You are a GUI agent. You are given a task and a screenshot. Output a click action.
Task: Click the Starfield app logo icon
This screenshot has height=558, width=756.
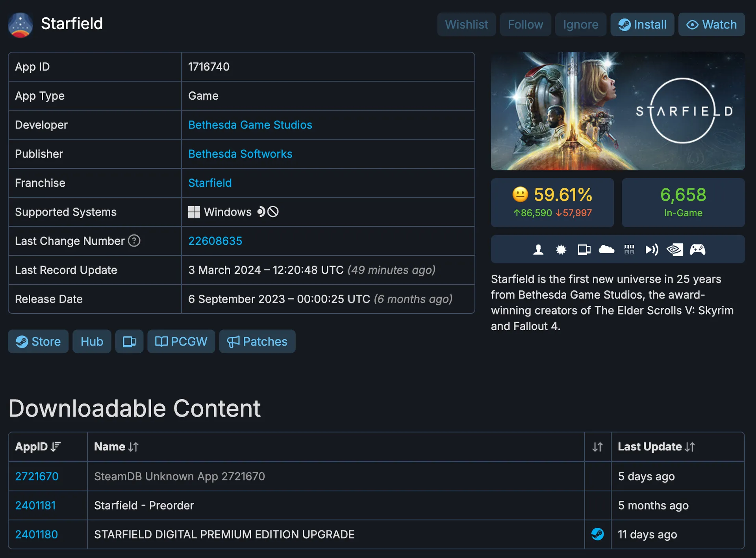(x=20, y=25)
